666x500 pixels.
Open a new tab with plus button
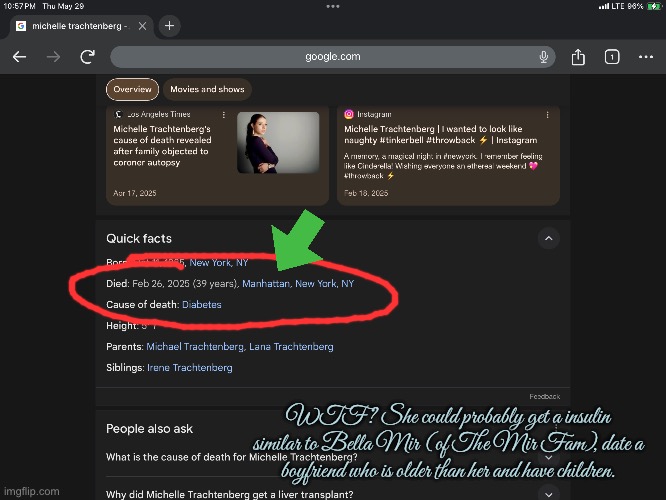pyautogui.click(x=169, y=26)
